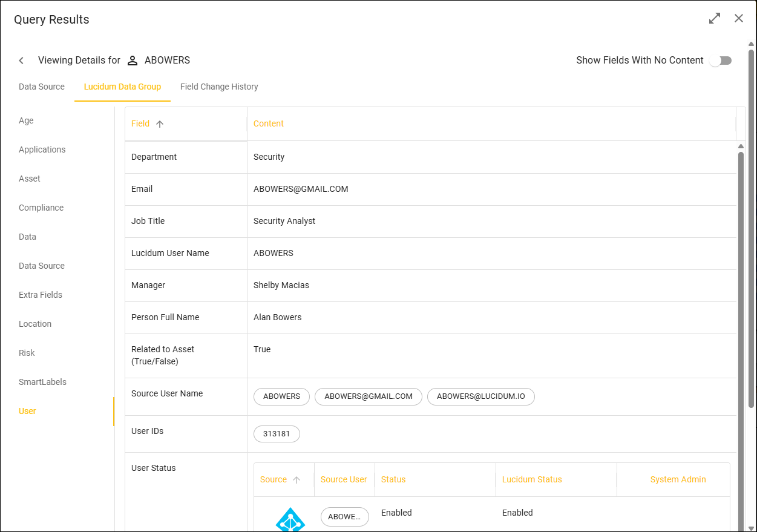Click the ABOWERS source user name chip
The height and width of the screenshot is (532, 757).
(282, 396)
